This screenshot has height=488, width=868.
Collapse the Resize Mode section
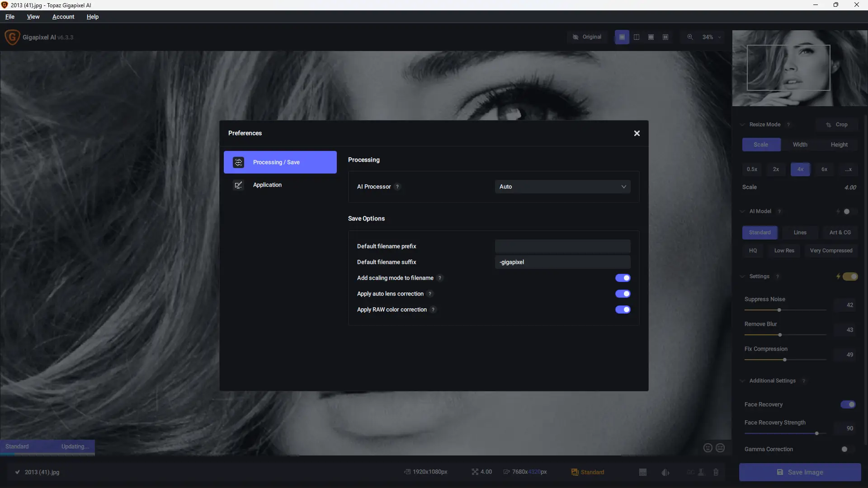[x=742, y=125]
